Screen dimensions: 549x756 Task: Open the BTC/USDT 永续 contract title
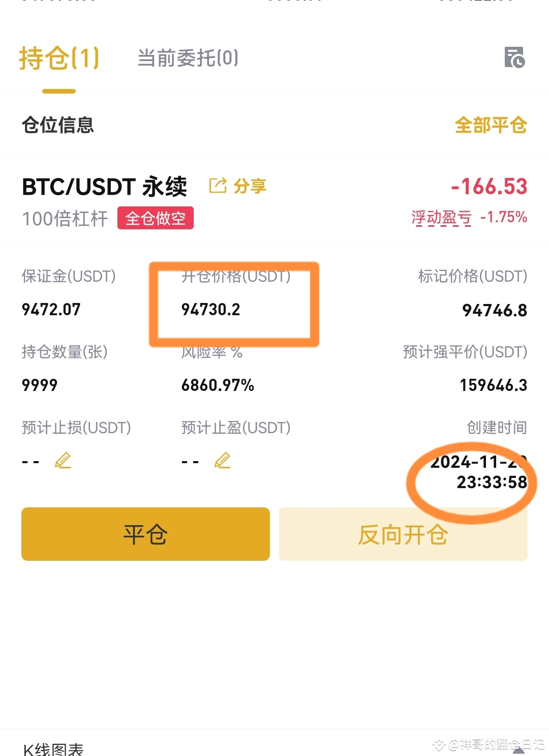click(x=104, y=187)
